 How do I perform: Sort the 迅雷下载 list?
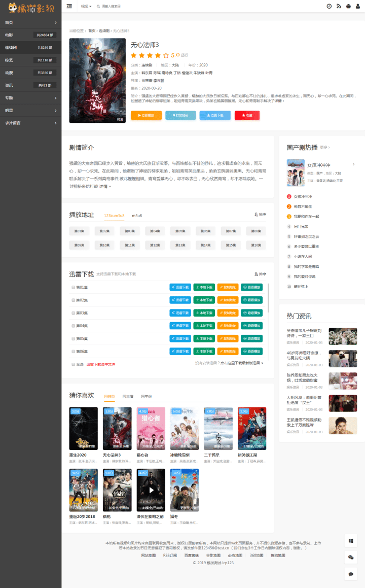pyautogui.click(x=260, y=274)
